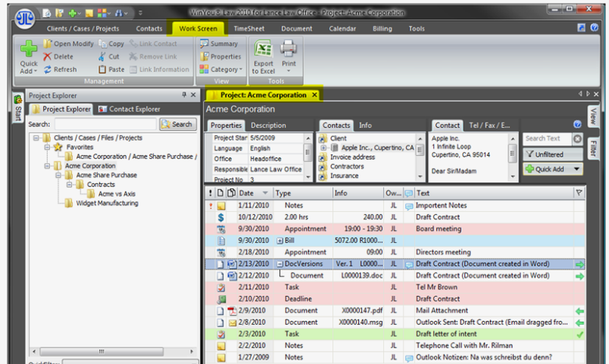Click Remove Link command
This screenshot has width=609, height=364.
(x=153, y=57)
